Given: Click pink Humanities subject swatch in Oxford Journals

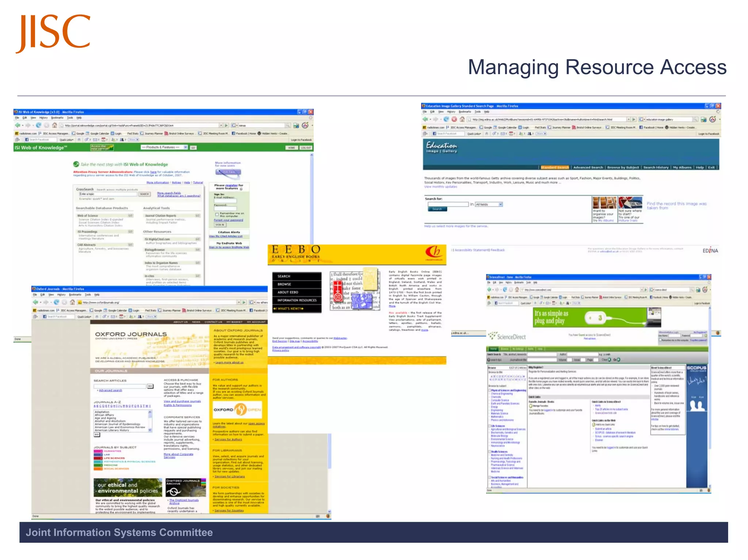Looking at the screenshot, I should pos(98,451).
